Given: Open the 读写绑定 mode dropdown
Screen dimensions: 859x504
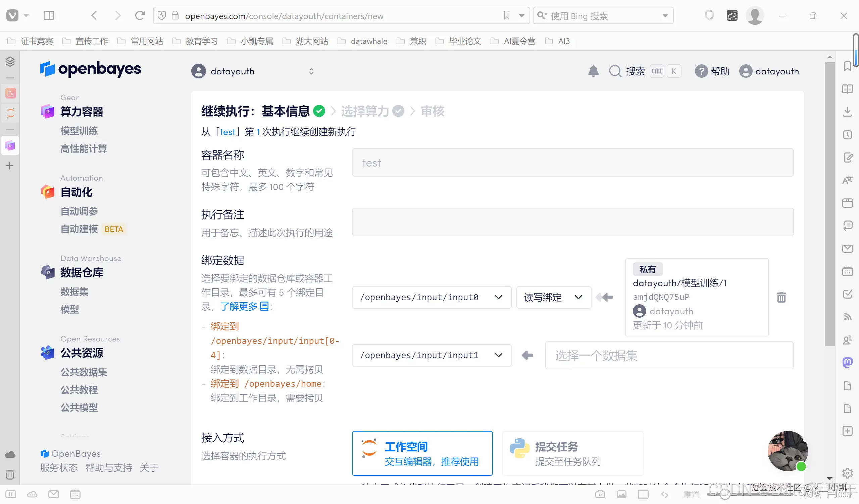Looking at the screenshot, I should point(553,297).
